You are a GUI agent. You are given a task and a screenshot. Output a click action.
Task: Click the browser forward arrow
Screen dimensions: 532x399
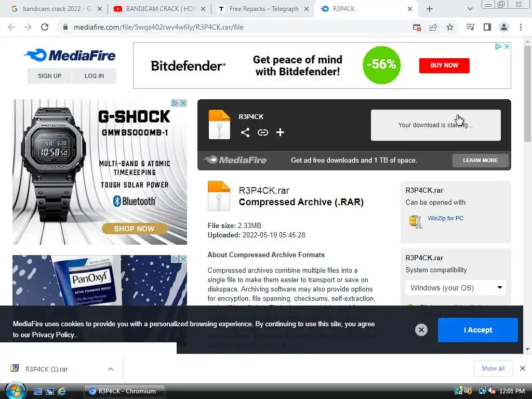[x=28, y=27]
